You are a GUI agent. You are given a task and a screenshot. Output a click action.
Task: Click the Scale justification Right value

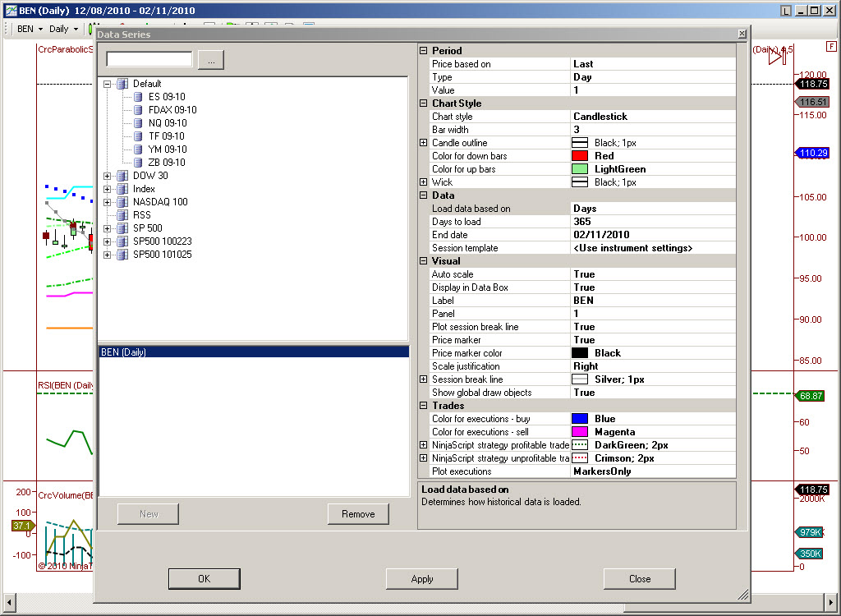coord(653,366)
